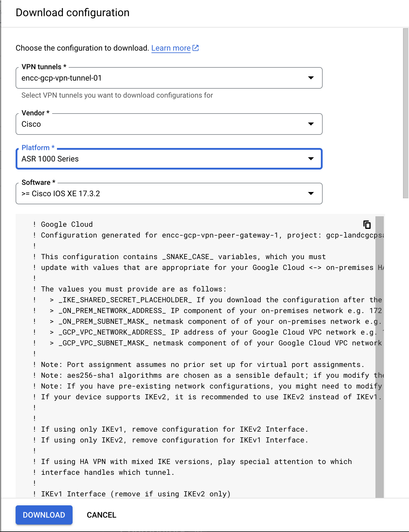The width and height of the screenshot is (409, 532).
Task: Click the 'If using HA VPN with mixed IKE' line
Action: click(193, 462)
